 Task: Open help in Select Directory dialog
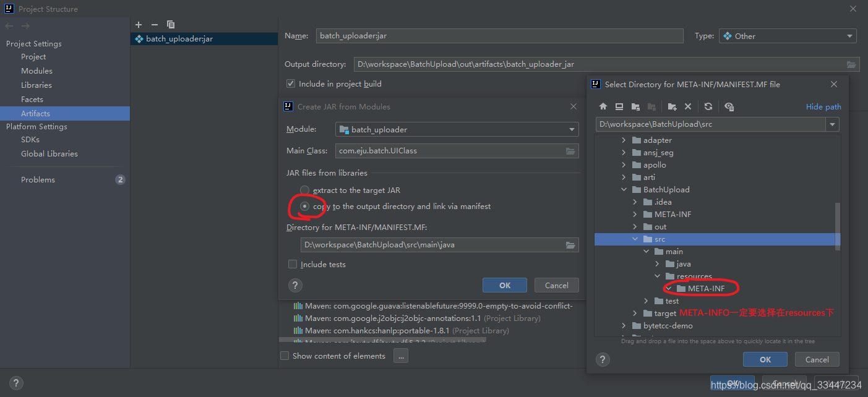point(603,359)
